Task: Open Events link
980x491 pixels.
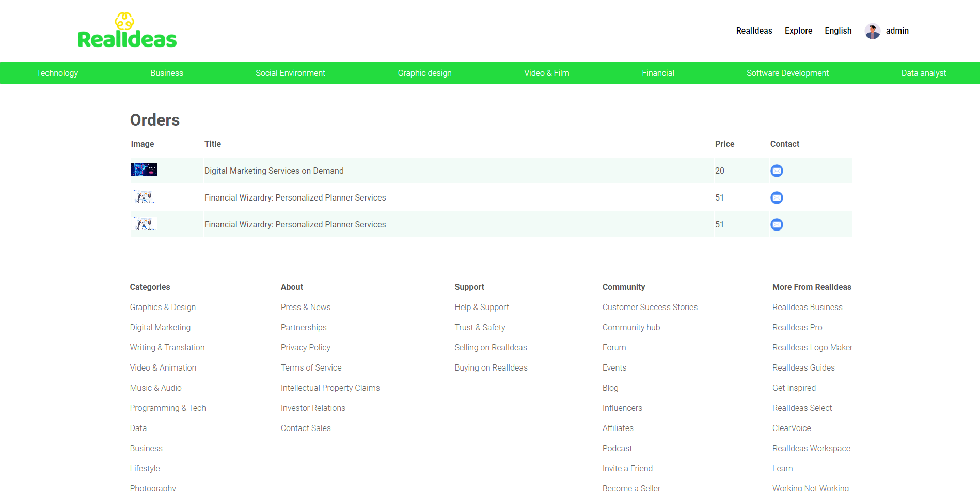Action: (x=614, y=368)
